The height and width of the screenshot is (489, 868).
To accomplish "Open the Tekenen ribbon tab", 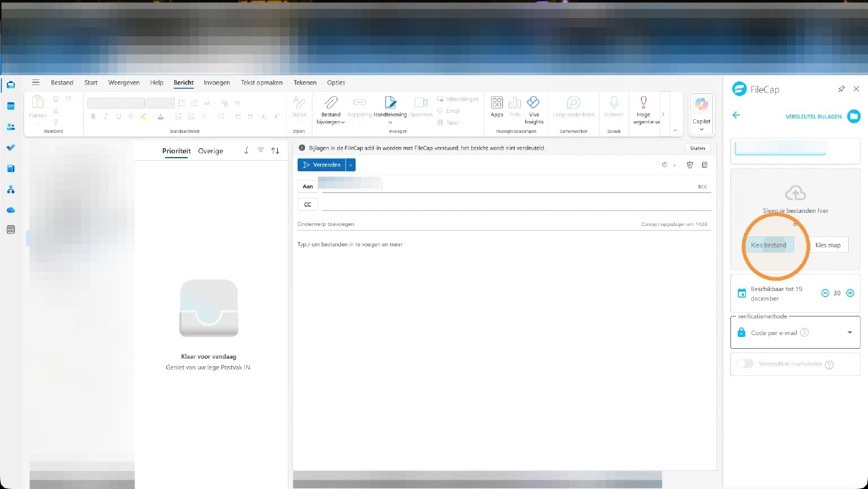I will coord(305,83).
